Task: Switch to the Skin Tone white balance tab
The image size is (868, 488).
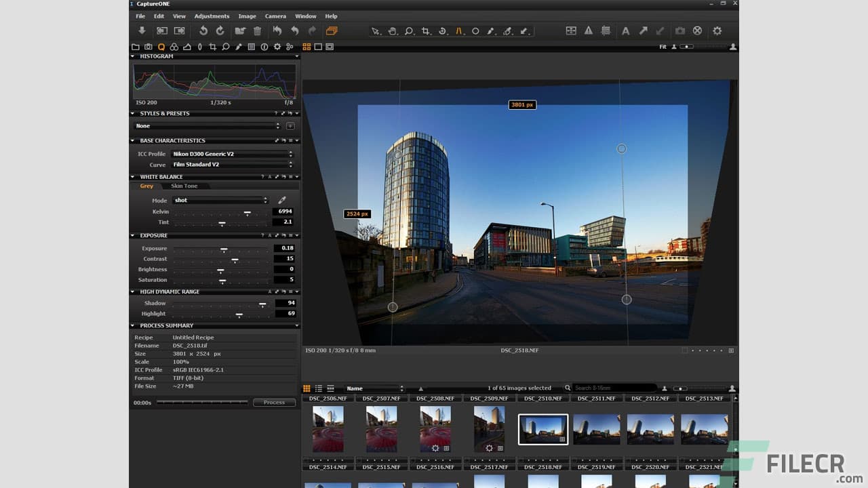Action: [184, 186]
